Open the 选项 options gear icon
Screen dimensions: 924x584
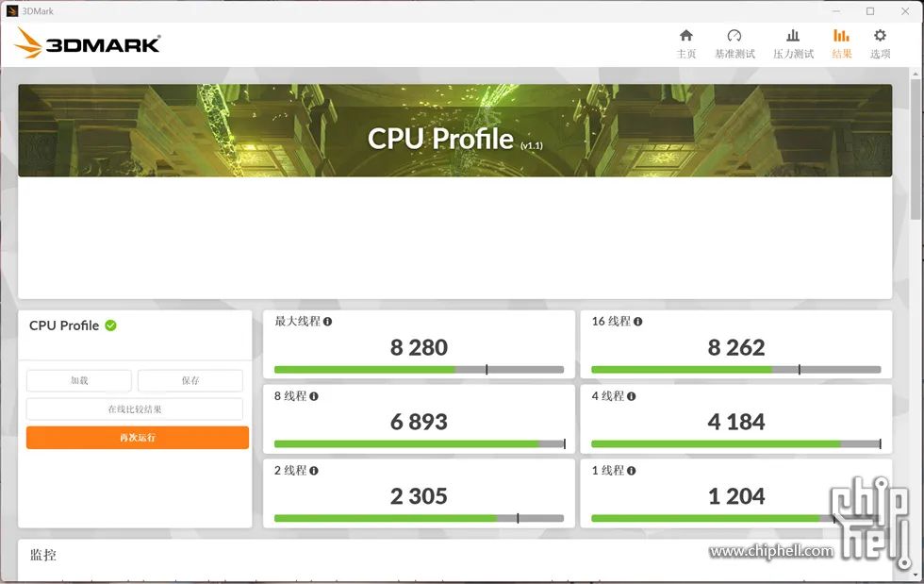880,36
